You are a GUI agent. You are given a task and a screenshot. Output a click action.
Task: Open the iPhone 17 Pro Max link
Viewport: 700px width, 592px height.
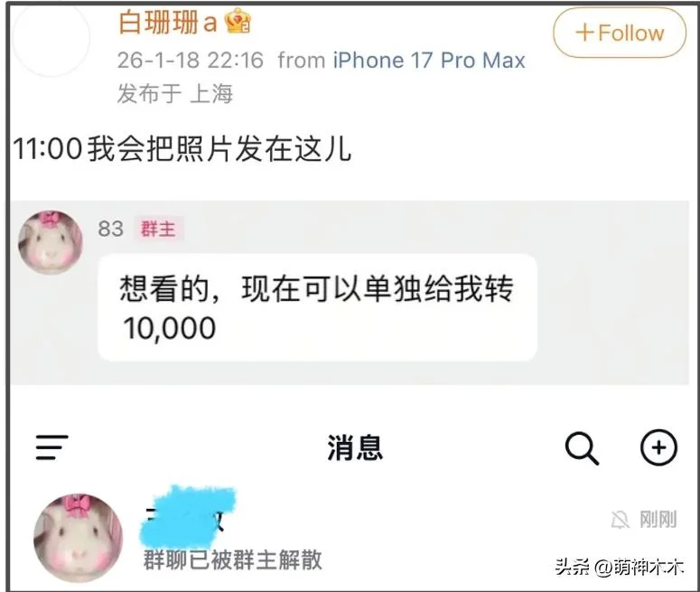tap(429, 60)
